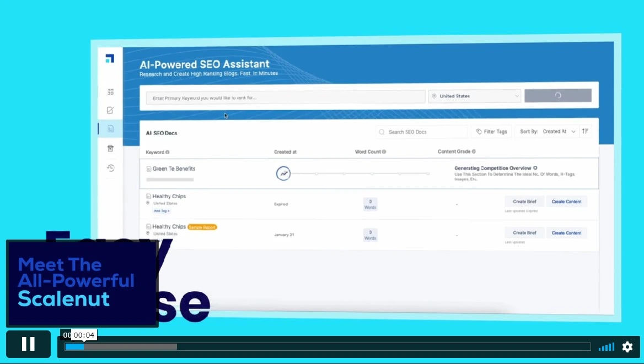
Task: Open the editor pencil icon in sidebar
Action: click(x=110, y=110)
